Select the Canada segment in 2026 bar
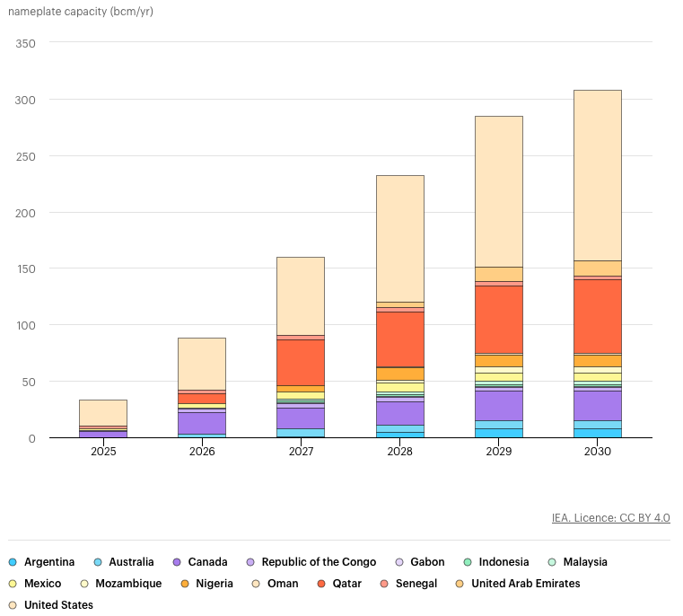The image size is (683, 616). 202,423
